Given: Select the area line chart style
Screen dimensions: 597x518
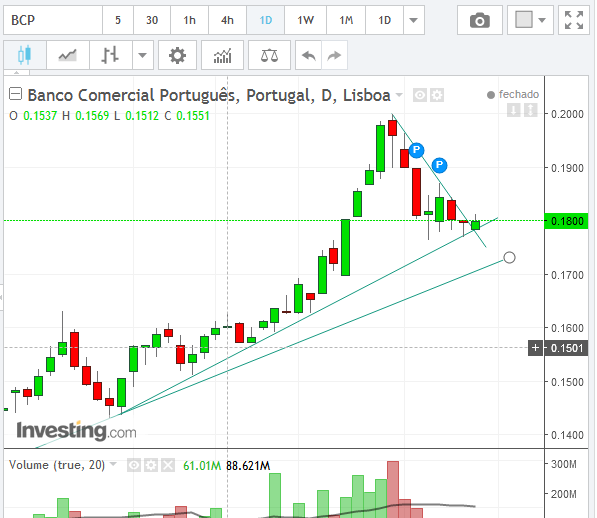Looking at the screenshot, I should [68, 55].
